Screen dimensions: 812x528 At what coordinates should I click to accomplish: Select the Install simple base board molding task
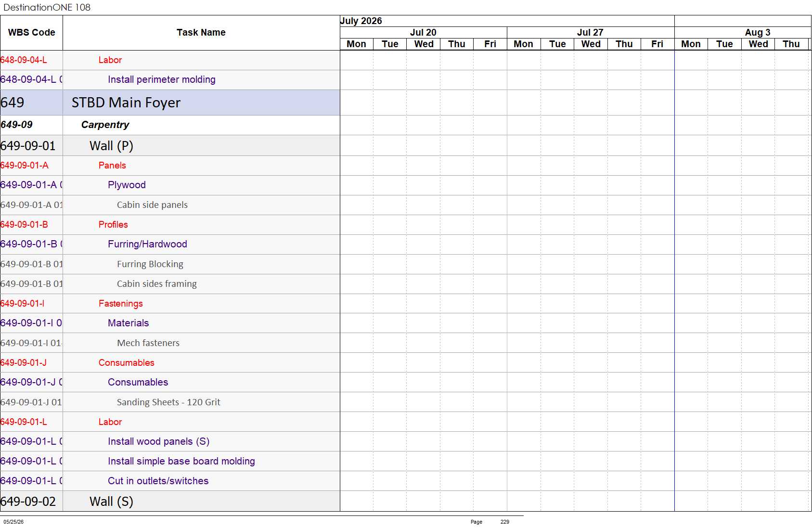(x=181, y=461)
